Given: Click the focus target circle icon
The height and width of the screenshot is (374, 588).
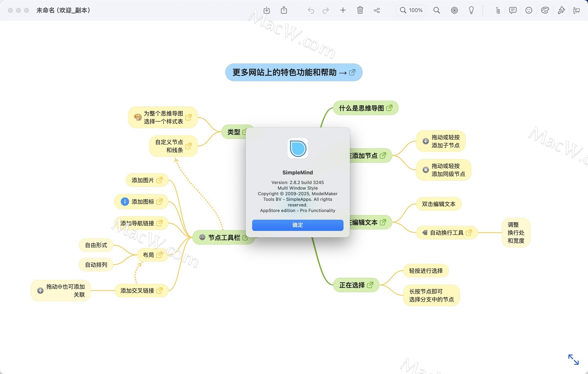Looking at the screenshot, I should pyautogui.click(x=454, y=10).
